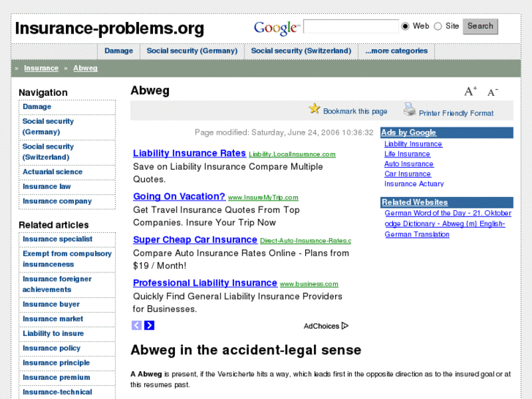
Task: Click the Search button
Action: click(480, 26)
